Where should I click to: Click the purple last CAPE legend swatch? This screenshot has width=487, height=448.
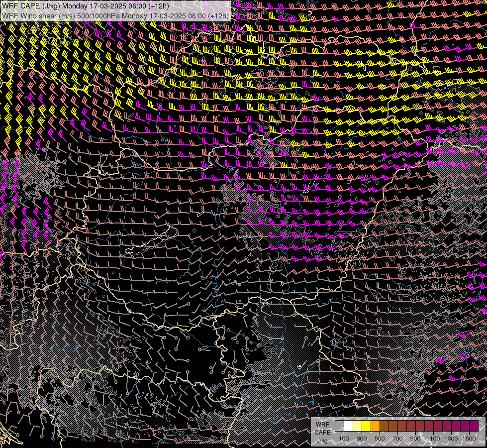click(x=474, y=426)
